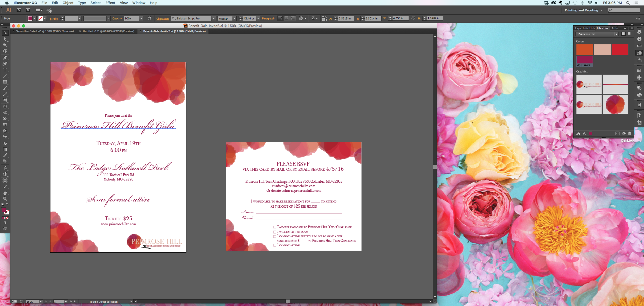Viewport: 644px width, 306px height.
Task: Select the Pencil tool
Action: [x=5, y=94]
